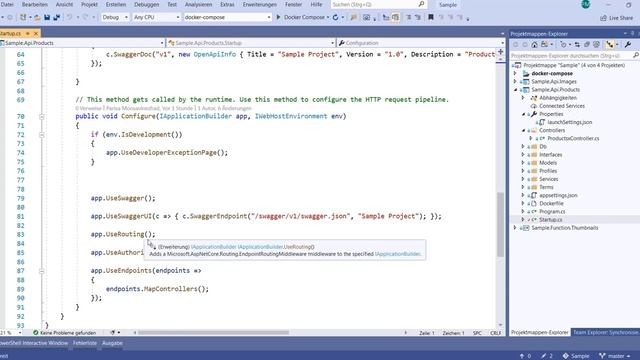The height and width of the screenshot is (360, 640).
Task: Open the Erweiterungen menu
Action: 260,4
